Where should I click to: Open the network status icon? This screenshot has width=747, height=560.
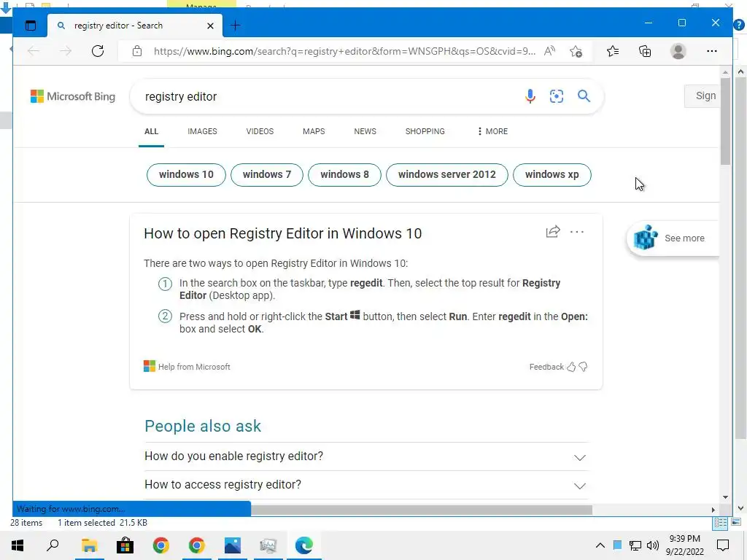635,545
